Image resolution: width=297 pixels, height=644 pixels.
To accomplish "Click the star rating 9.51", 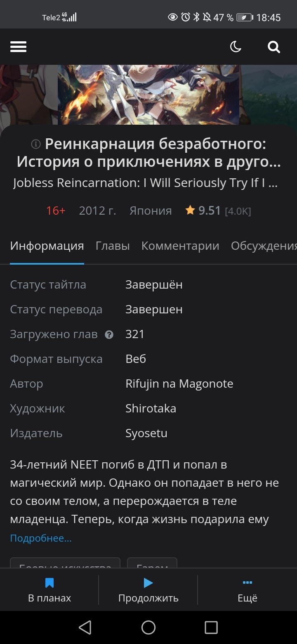I will click(x=204, y=211).
